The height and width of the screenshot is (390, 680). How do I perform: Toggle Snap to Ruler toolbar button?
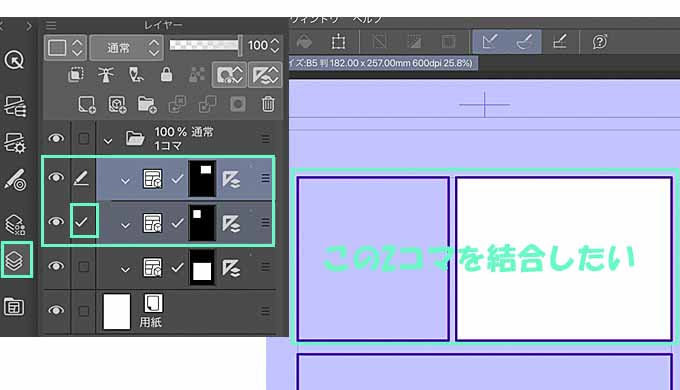(490, 42)
